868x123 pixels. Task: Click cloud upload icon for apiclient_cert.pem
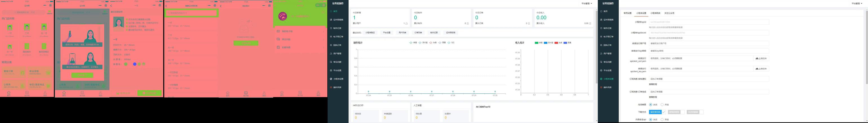(757, 58)
